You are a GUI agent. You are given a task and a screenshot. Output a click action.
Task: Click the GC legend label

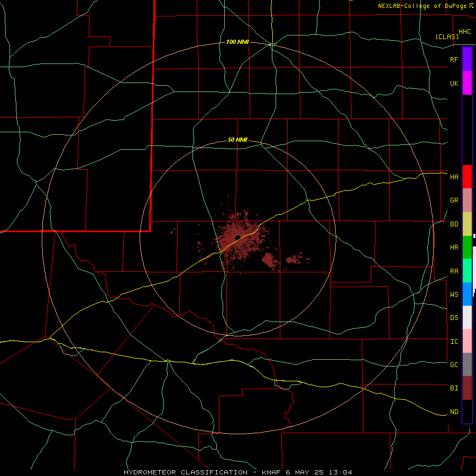point(454,365)
